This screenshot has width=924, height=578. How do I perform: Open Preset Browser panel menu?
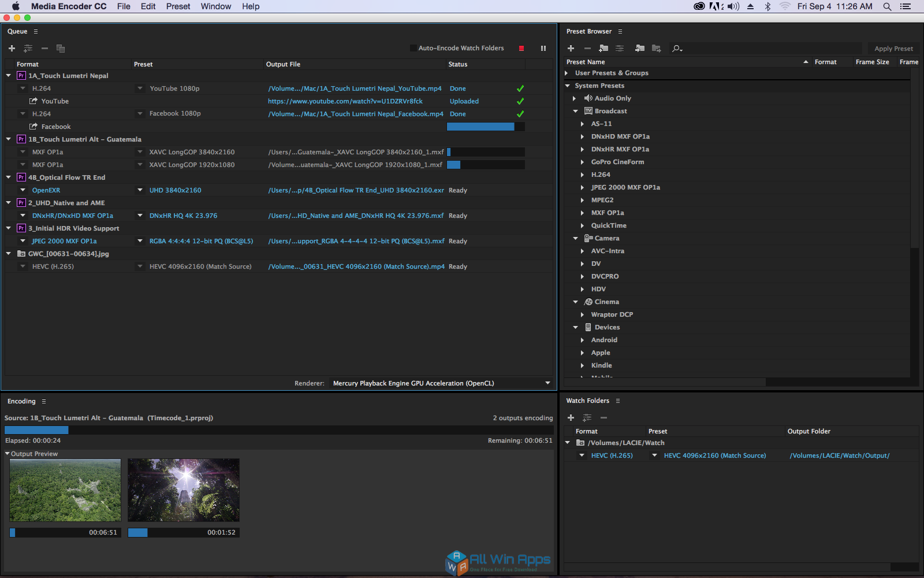(620, 32)
